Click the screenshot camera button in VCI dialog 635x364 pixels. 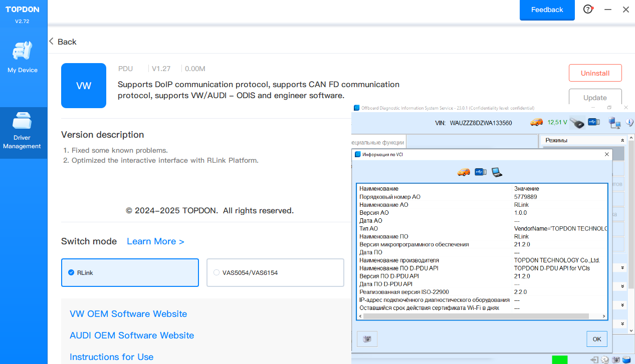pos(367,339)
